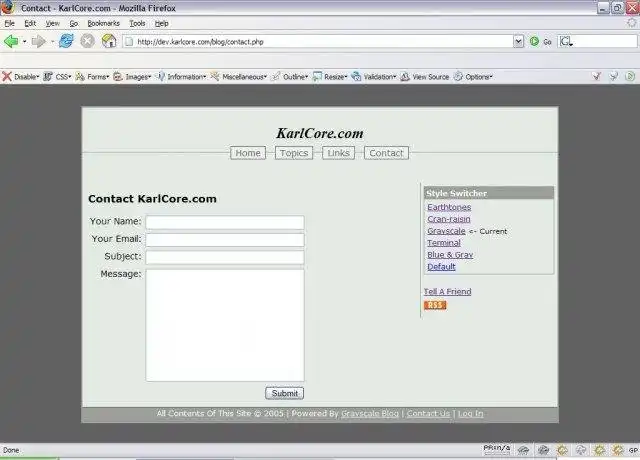Open the Forward button history arrow

pyautogui.click(x=52, y=41)
